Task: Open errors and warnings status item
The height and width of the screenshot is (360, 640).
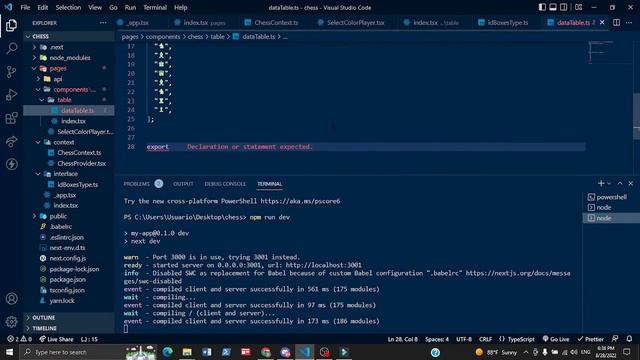Action: click(x=19, y=339)
